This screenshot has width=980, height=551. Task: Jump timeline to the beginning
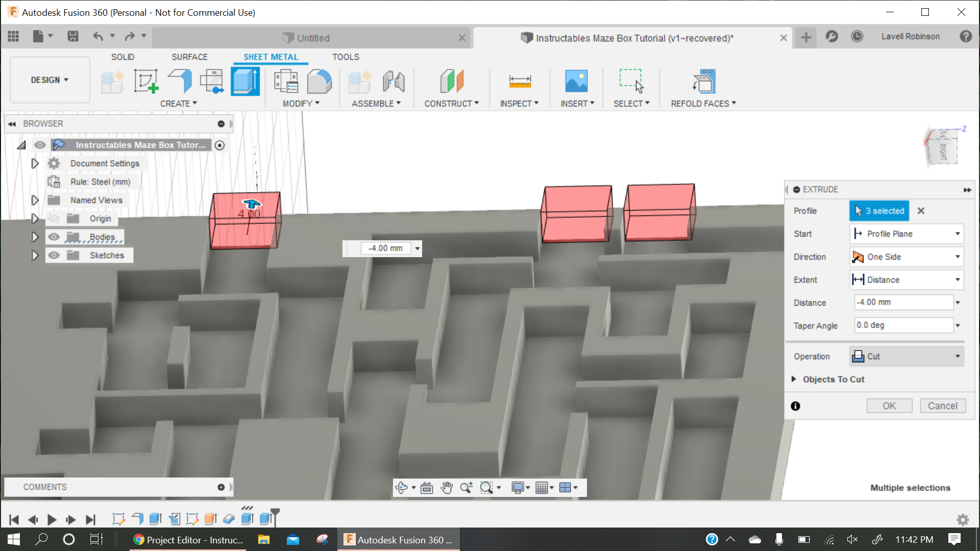coord(14,520)
